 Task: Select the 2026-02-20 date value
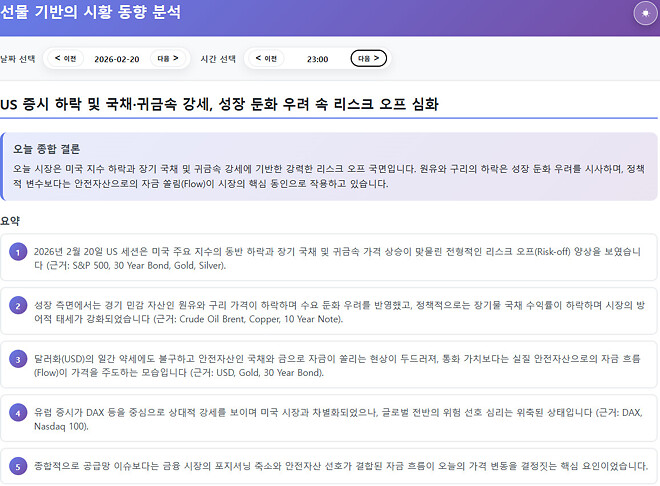[x=117, y=59]
